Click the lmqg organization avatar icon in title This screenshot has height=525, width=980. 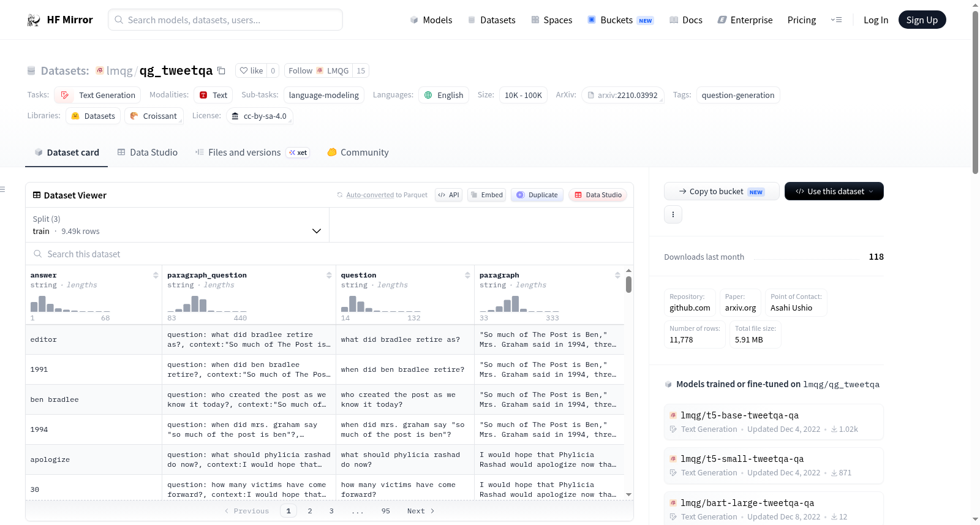click(99, 70)
